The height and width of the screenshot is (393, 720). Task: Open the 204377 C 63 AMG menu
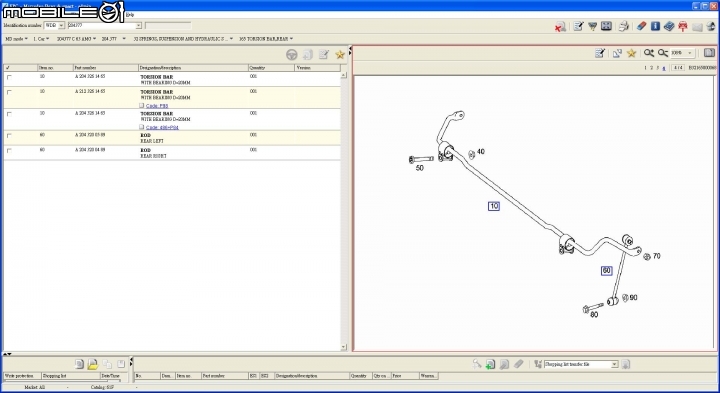pyautogui.click(x=76, y=39)
